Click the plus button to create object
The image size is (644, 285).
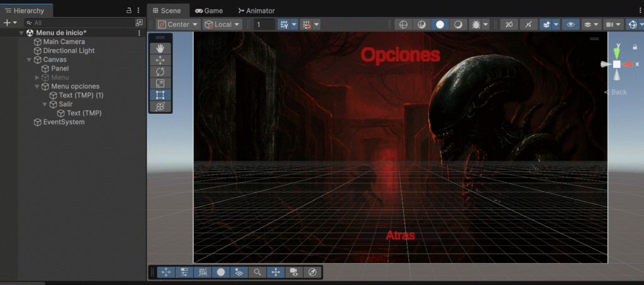tap(7, 22)
